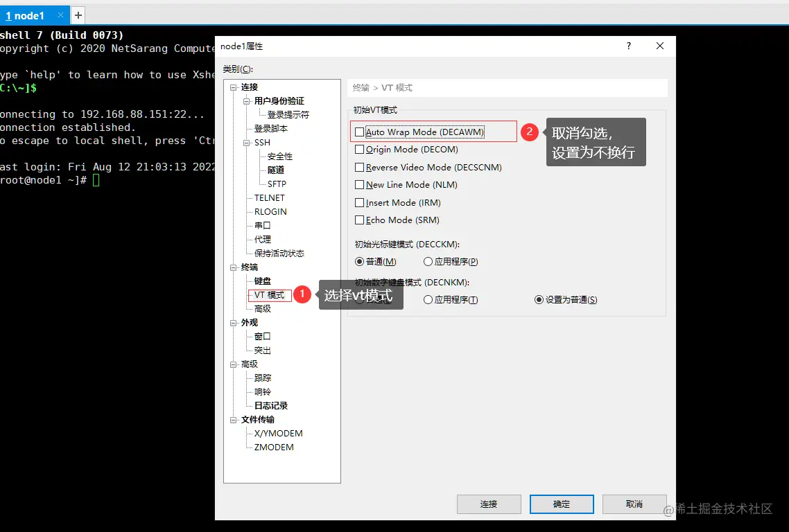Screen dimensions: 789x532
Task: Cancel the dialog with 取消
Action: point(634,504)
